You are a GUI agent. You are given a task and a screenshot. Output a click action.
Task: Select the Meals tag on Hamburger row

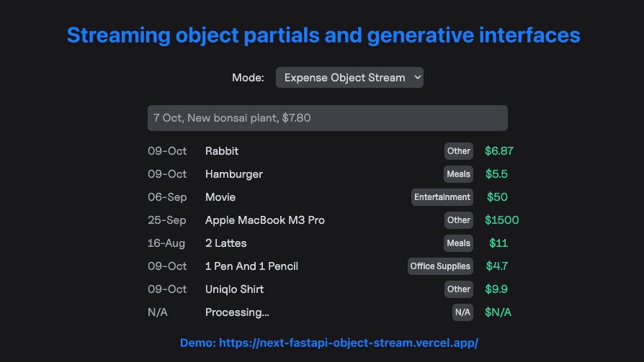(458, 174)
